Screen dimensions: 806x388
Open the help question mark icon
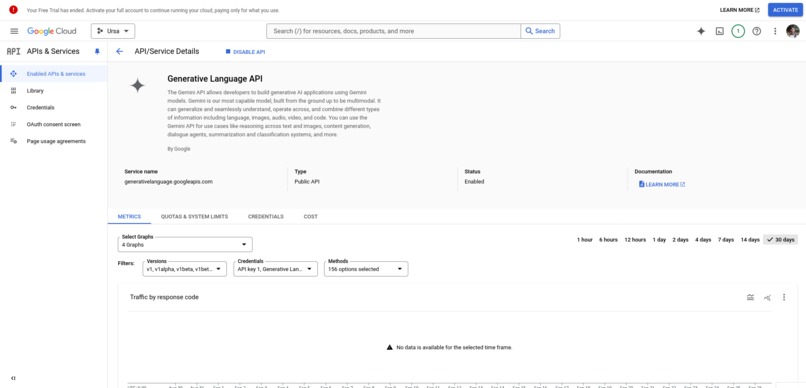pyautogui.click(x=756, y=31)
